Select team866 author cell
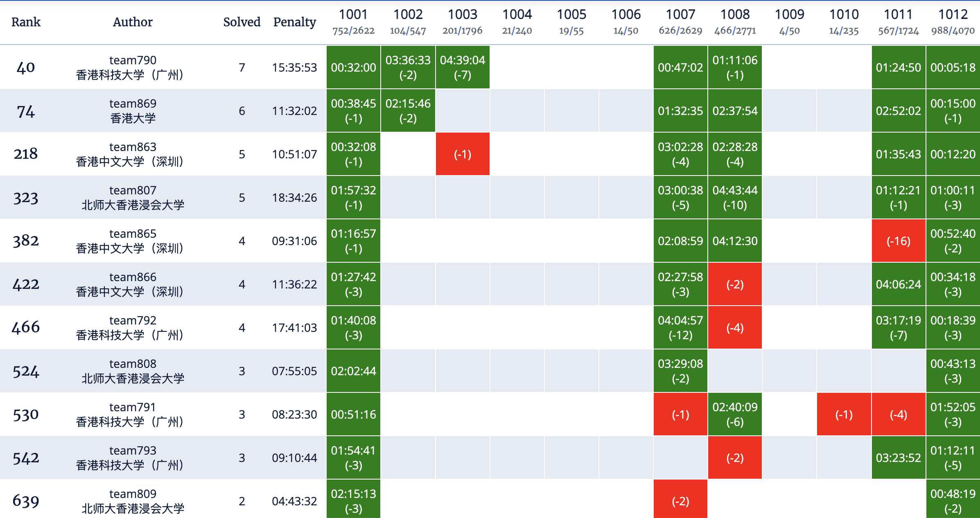The width and height of the screenshot is (980, 518). coord(133,284)
